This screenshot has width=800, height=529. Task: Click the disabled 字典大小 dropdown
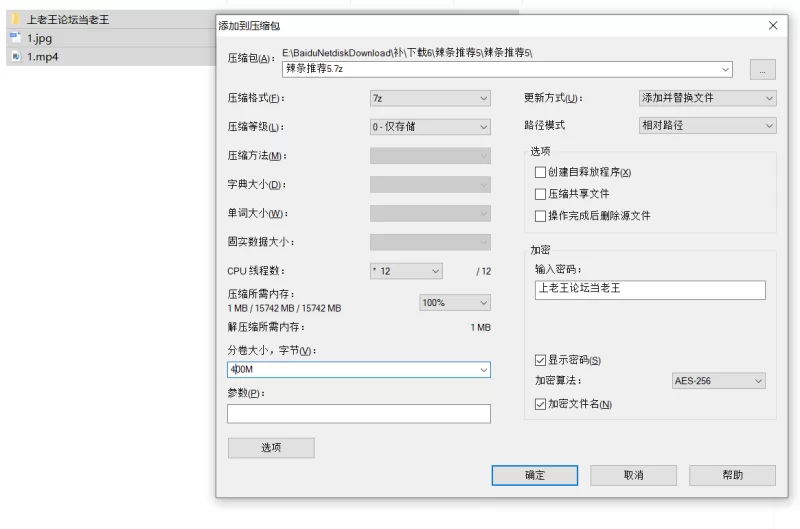(x=430, y=184)
